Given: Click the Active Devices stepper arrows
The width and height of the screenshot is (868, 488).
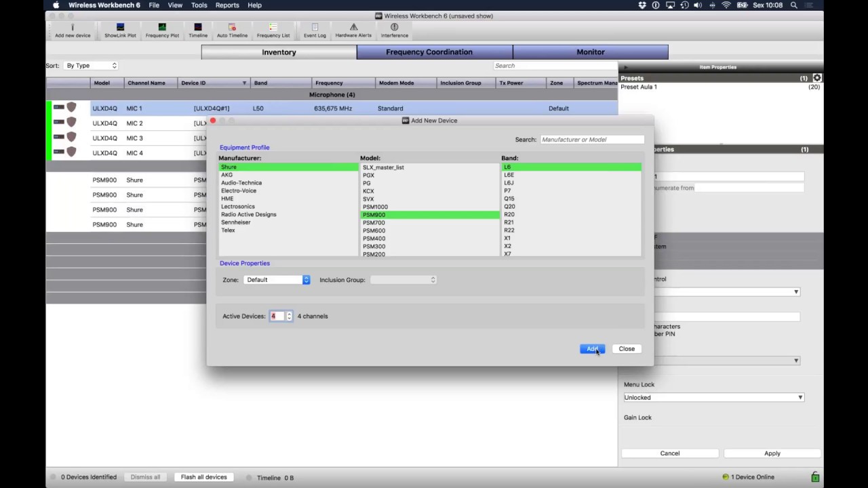Looking at the screenshot, I should [x=289, y=317].
